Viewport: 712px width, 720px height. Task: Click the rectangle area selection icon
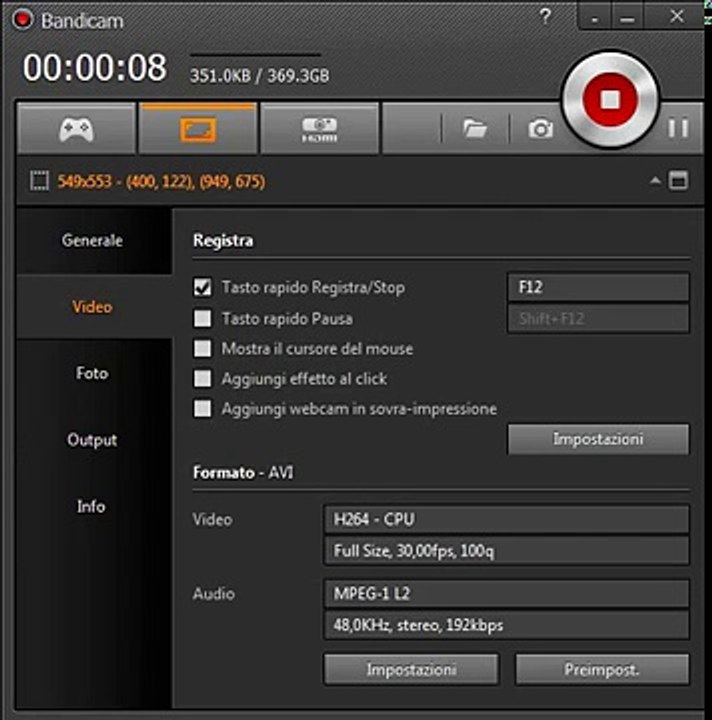coord(39,180)
